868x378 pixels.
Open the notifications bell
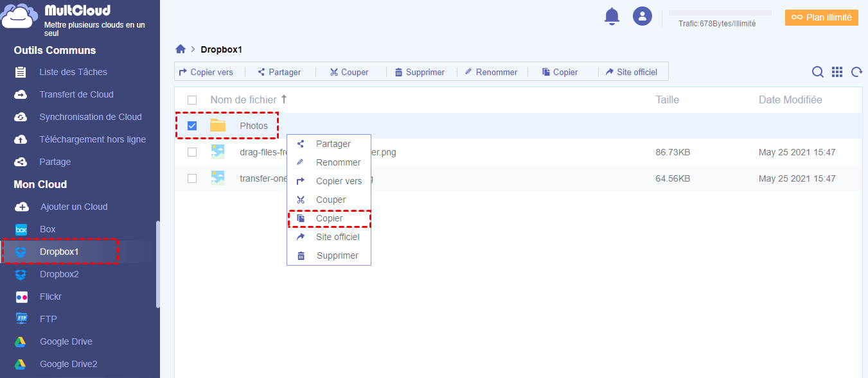(612, 17)
